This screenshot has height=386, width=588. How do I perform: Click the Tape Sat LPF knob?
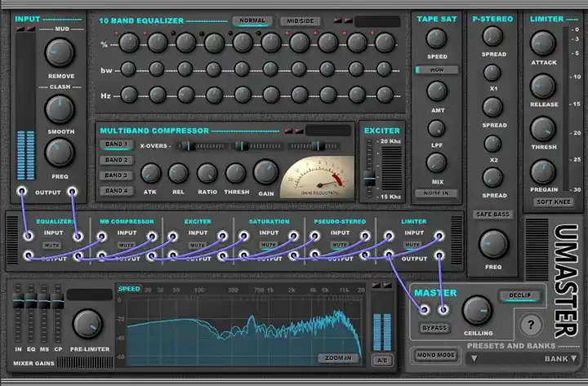pos(436,129)
